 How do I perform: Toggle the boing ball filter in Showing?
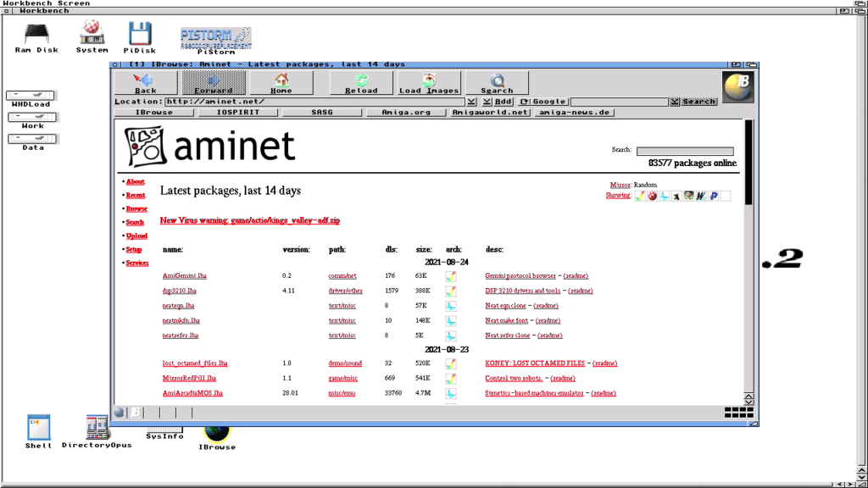(652, 196)
